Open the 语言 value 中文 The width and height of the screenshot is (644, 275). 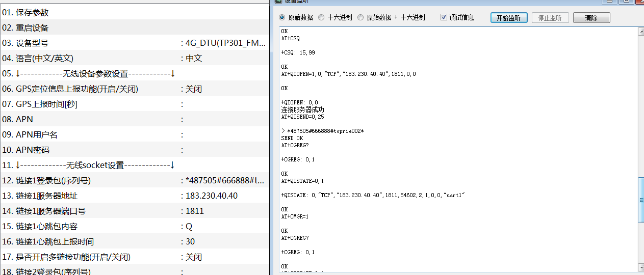(194, 58)
